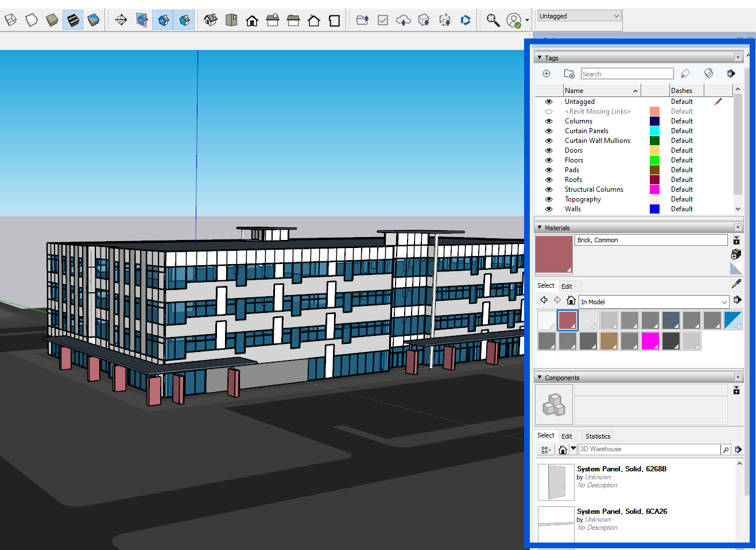Add a new tag with the plus icon

pyautogui.click(x=546, y=73)
